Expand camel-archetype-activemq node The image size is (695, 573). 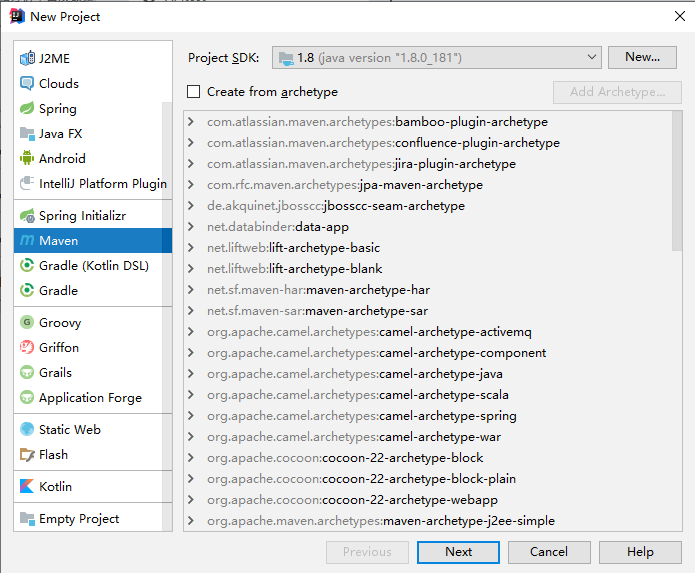point(191,331)
